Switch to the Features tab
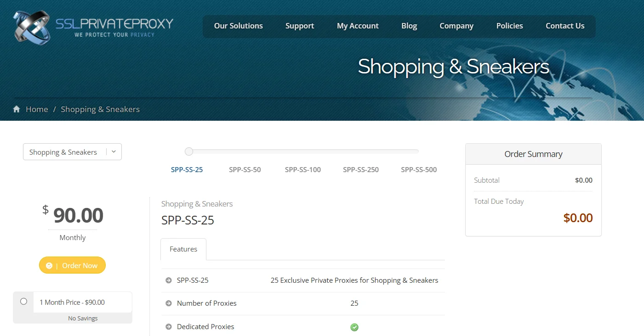The image size is (644, 336). [183, 249]
